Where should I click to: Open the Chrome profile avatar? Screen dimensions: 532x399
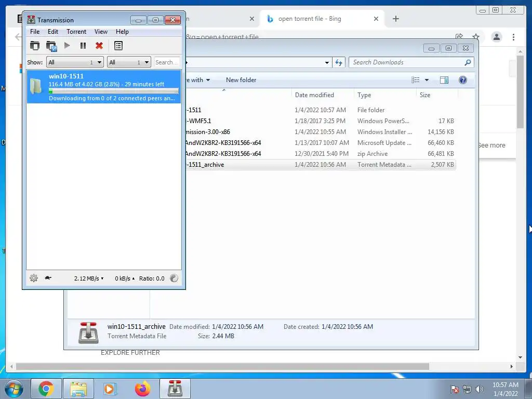point(496,37)
